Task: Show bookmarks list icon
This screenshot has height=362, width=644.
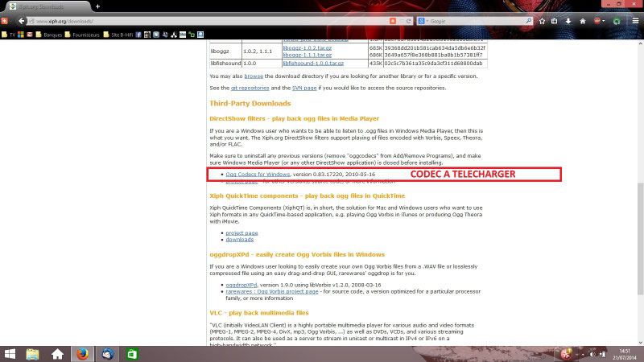Action: click(x=555, y=21)
